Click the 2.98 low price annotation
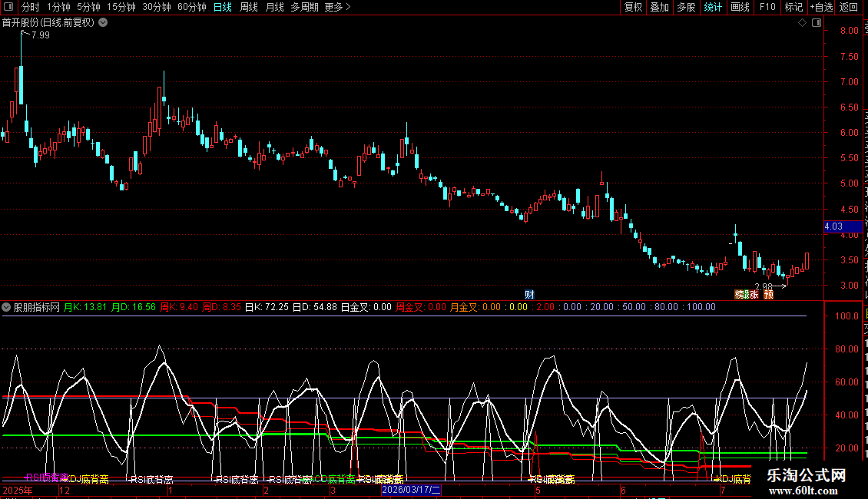This screenshot has width=868, height=499. (764, 287)
